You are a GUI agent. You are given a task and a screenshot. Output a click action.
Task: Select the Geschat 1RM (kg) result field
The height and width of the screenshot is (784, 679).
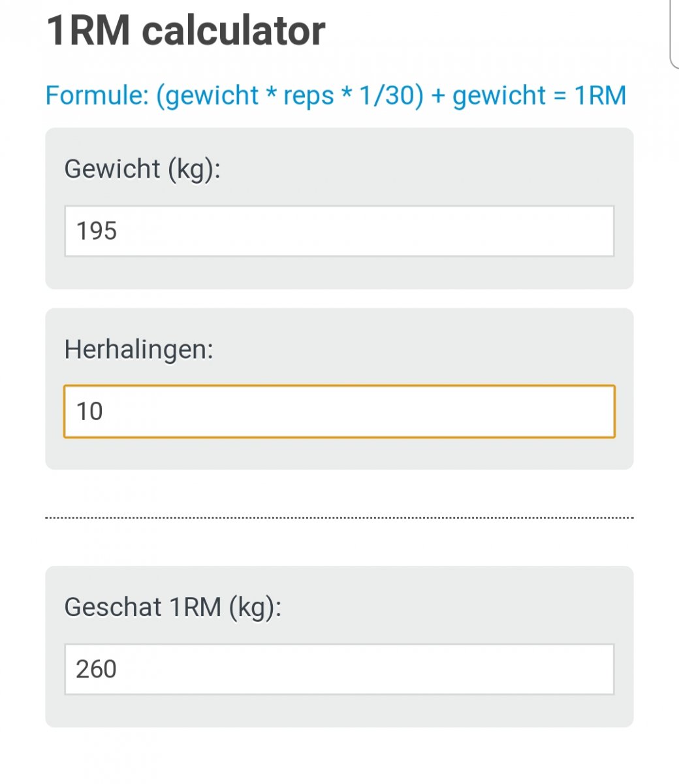[339, 669]
